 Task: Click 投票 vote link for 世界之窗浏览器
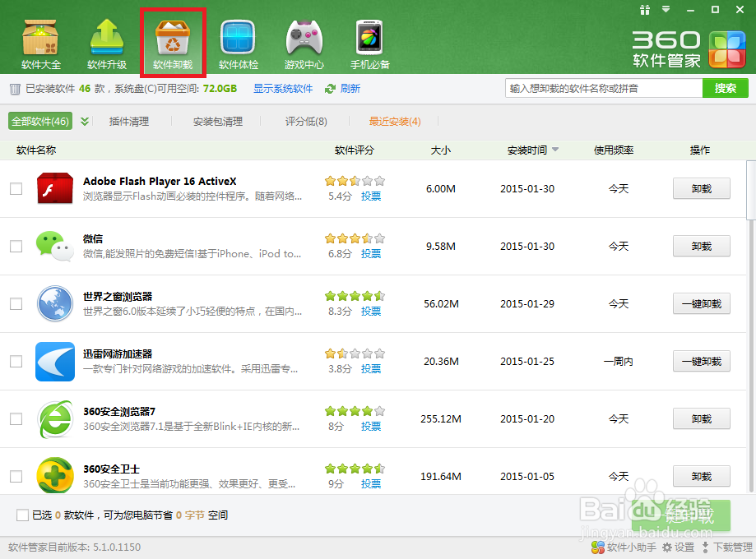pyautogui.click(x=371, y=312)
